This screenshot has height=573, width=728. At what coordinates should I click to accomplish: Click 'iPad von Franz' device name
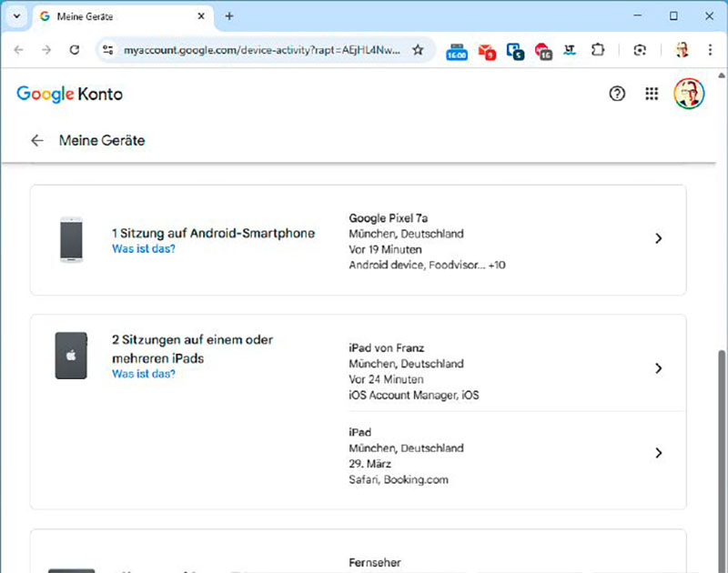(x=386, y=348)
